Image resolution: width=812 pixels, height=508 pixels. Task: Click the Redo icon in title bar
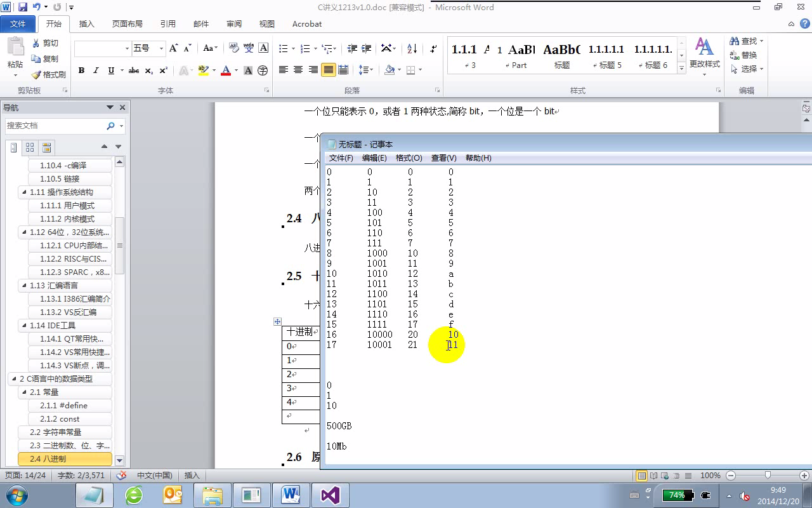pyautogui.click(x=57, y=8)
